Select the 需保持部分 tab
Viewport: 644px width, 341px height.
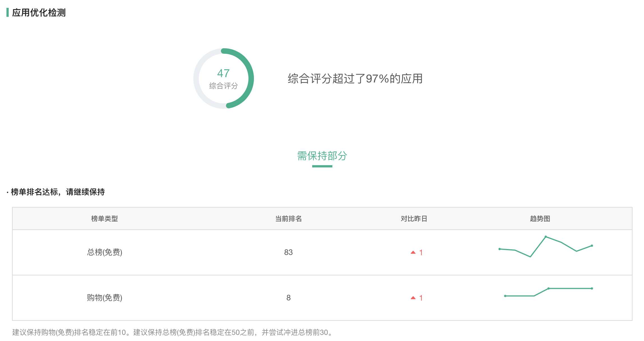click(x=322, y=156)
